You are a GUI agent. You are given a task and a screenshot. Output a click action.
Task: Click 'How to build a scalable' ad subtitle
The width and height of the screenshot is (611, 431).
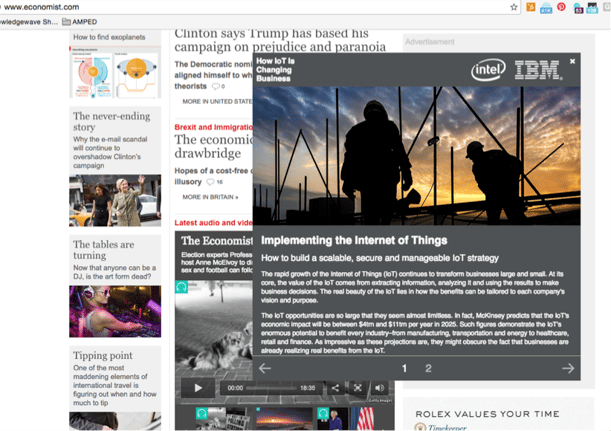coord(380,258)
